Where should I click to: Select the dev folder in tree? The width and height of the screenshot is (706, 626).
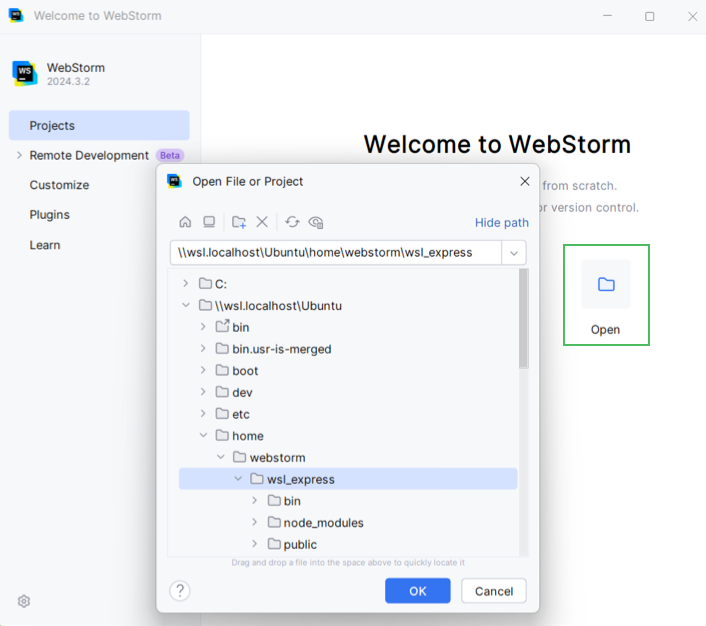242,392
